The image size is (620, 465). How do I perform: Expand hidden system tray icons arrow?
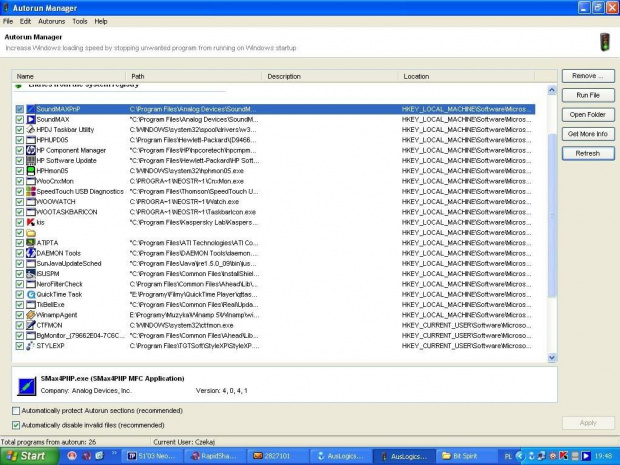pos(520,456)
